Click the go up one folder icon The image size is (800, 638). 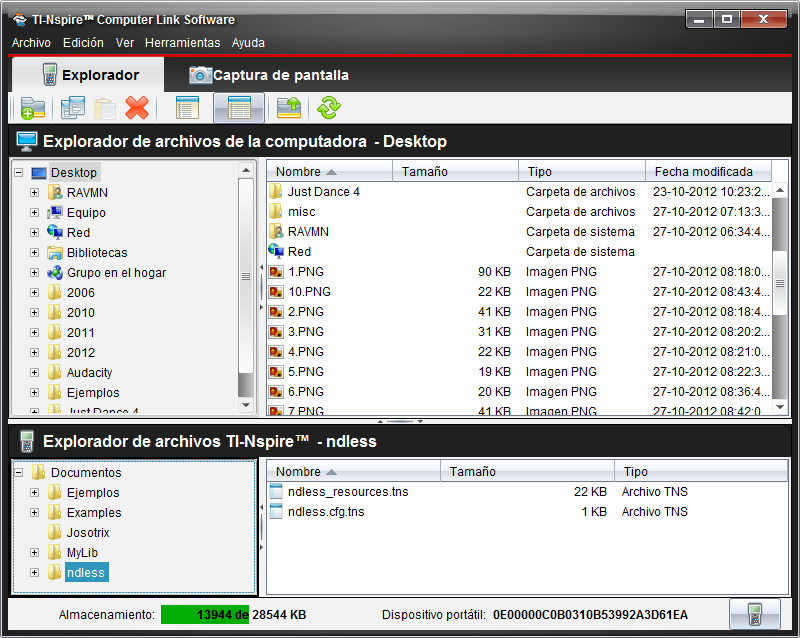(289, 108)
